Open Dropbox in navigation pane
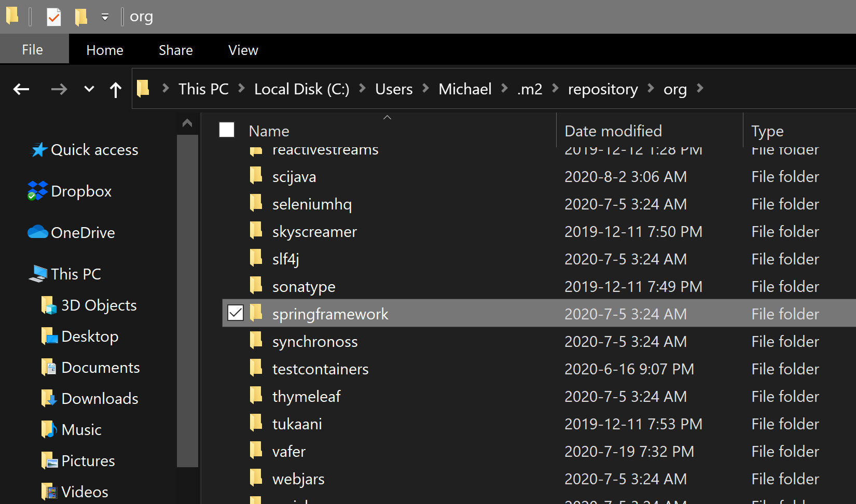Screen dimensions: 856x504 [x=81, y=191]
